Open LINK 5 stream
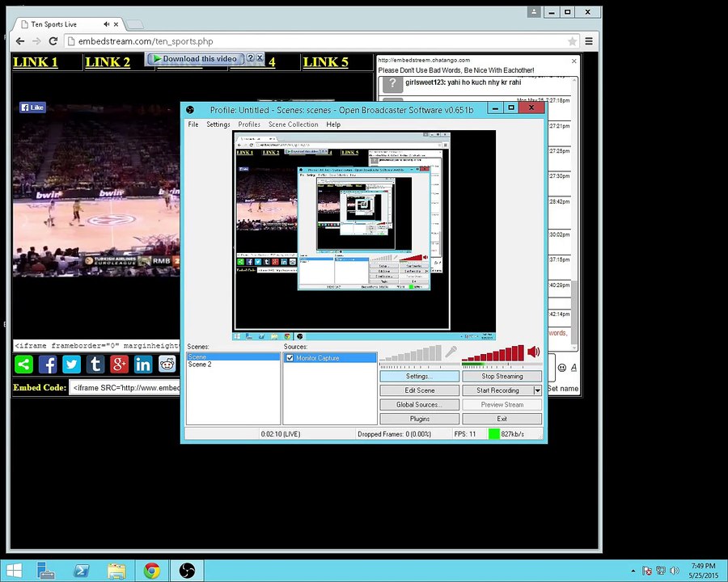This screenshot has width=728, height=582. [x=325, y=62]
